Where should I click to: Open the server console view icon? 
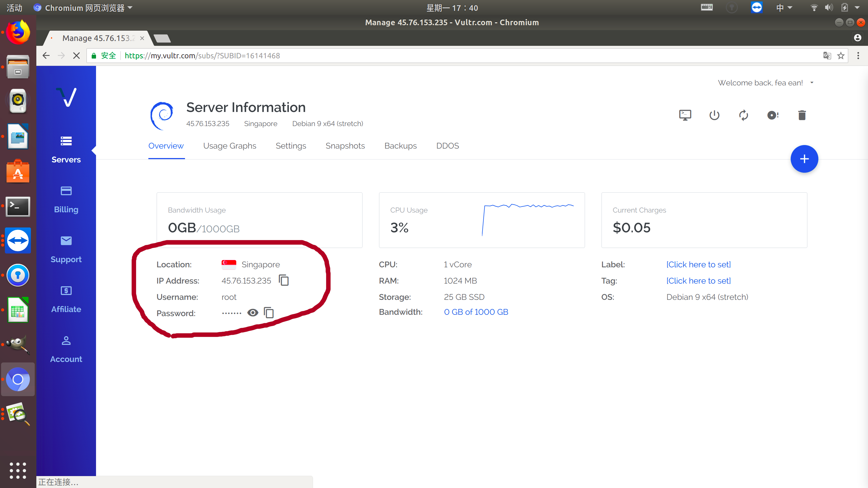[685, 115]
